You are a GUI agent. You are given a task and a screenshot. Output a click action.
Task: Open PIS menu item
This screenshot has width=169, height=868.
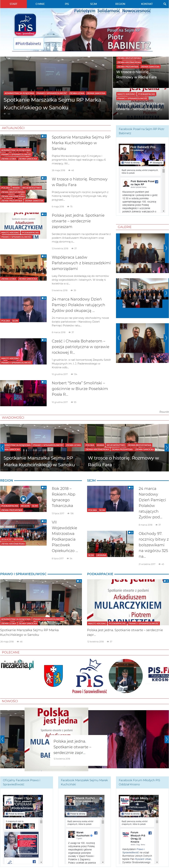[x=67, y=4]
